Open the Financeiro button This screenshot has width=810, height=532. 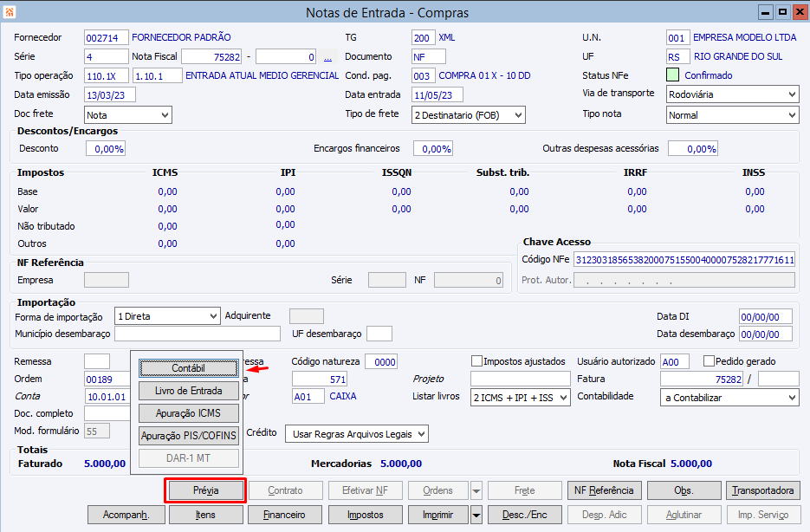tap(284, 515)
